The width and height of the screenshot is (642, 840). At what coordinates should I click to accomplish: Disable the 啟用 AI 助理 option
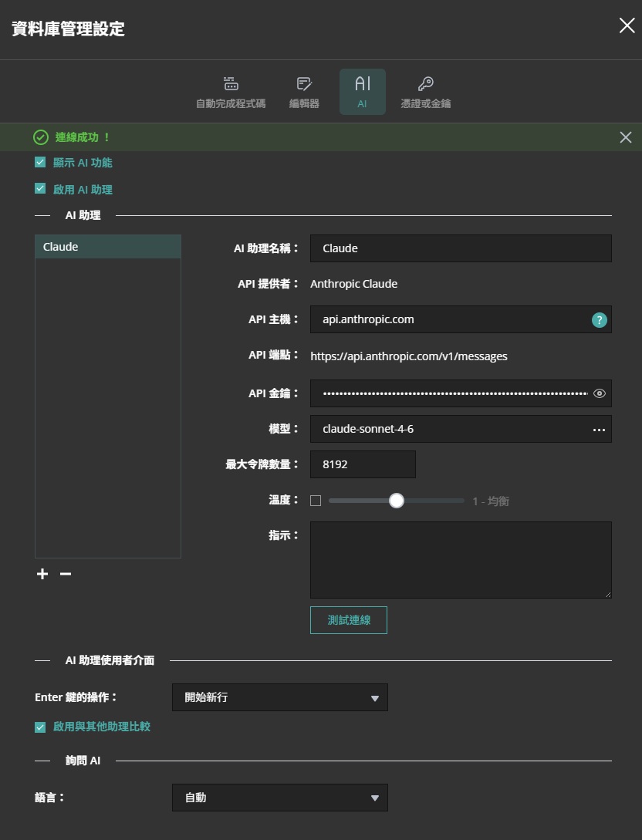click(x=39, y=188)
